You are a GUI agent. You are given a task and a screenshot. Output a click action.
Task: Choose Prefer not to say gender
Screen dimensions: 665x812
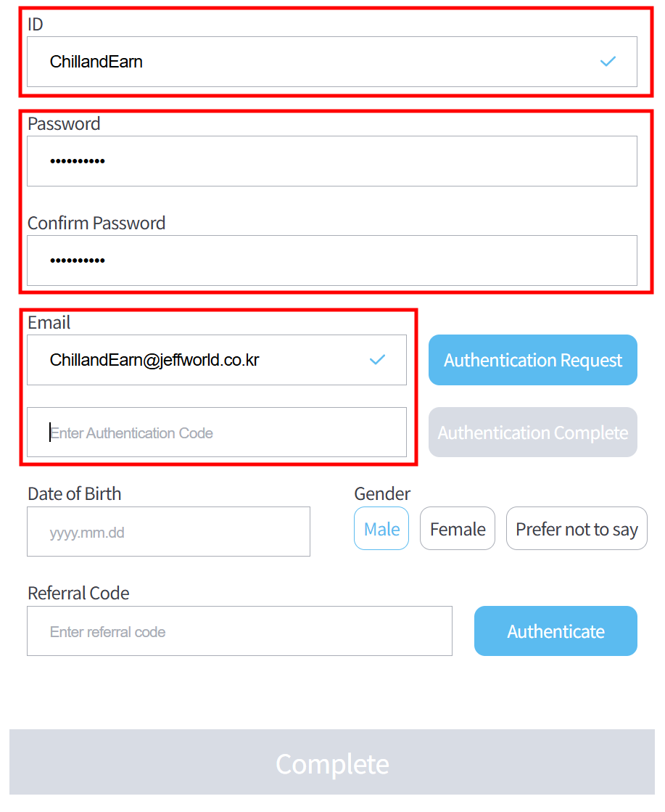(577, 529)
